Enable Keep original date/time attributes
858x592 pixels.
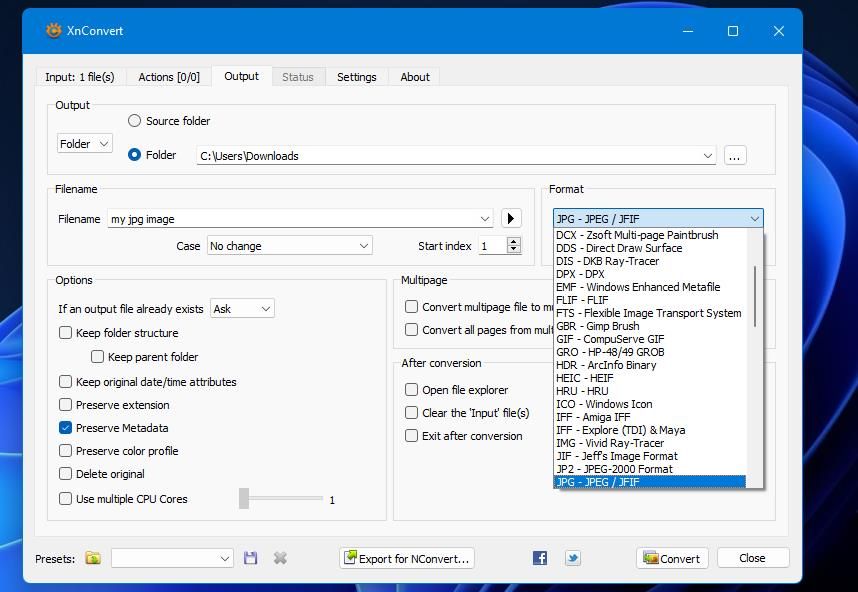coord(66,381)
